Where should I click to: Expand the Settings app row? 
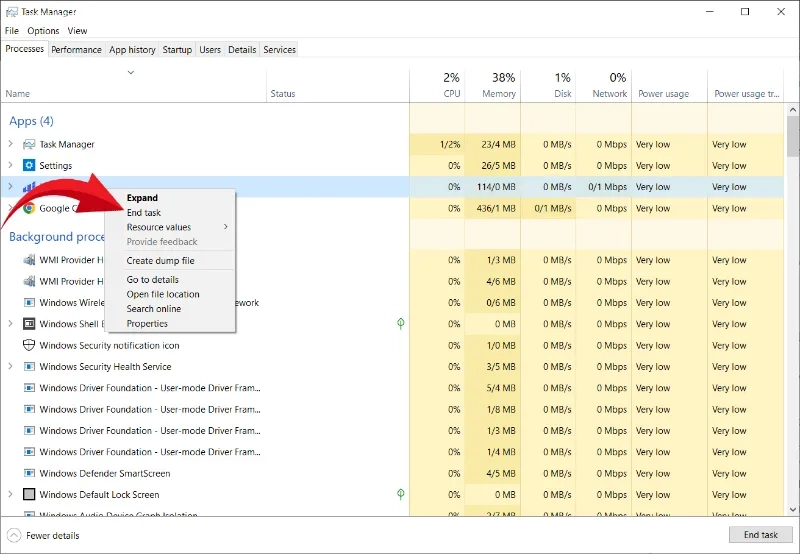[10, 165]
